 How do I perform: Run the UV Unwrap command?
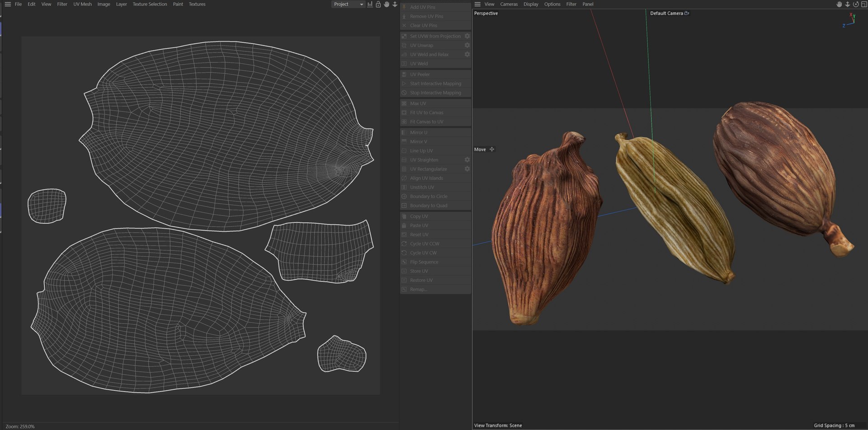[436, 45]
